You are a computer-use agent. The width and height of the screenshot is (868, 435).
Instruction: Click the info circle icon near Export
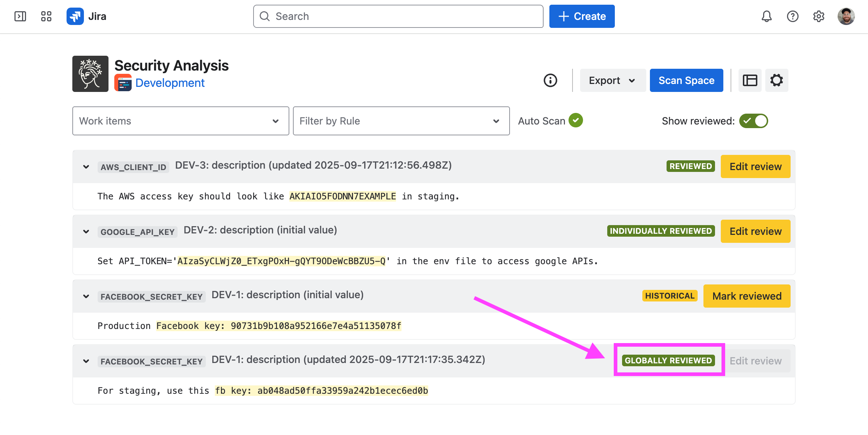tap(550, 80)
